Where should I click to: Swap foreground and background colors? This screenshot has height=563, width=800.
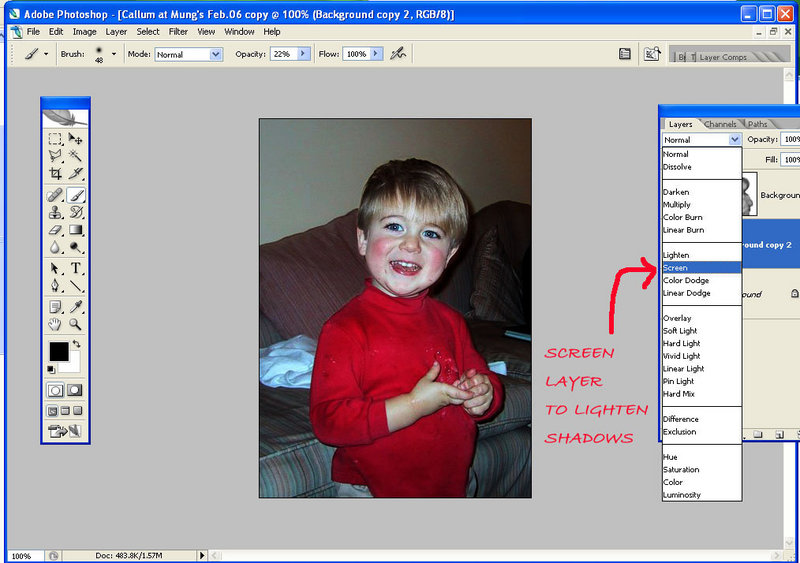pyautogui.click(x=77, y=344)
